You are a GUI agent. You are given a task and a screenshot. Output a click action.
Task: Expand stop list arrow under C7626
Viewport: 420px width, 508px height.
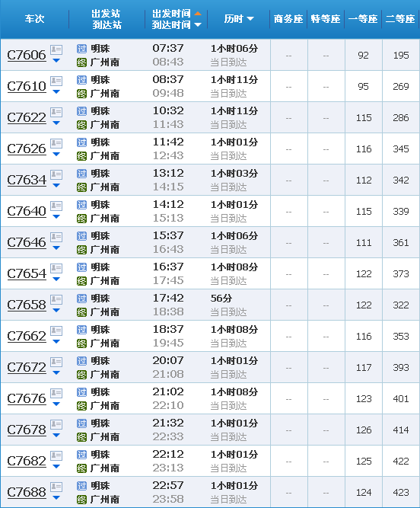pyautogui.click(x=56, y=154)
